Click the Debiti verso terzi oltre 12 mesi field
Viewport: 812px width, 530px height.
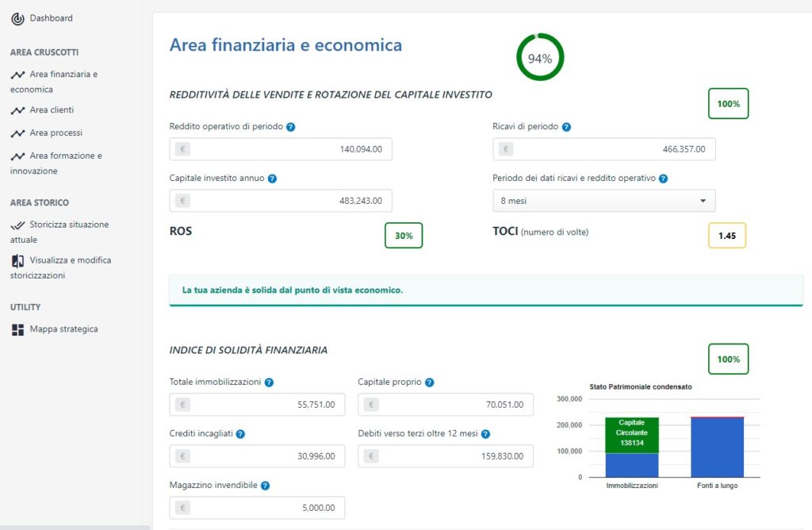(x=446, y=456)
